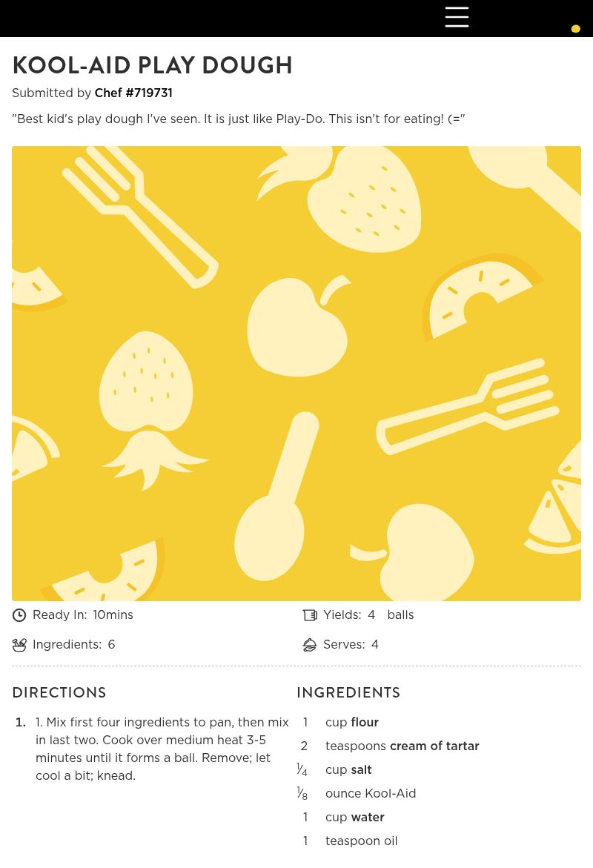Click direction step 1 text
The height and width of the screenshot is (868, 593).
(x=162, y=749)
